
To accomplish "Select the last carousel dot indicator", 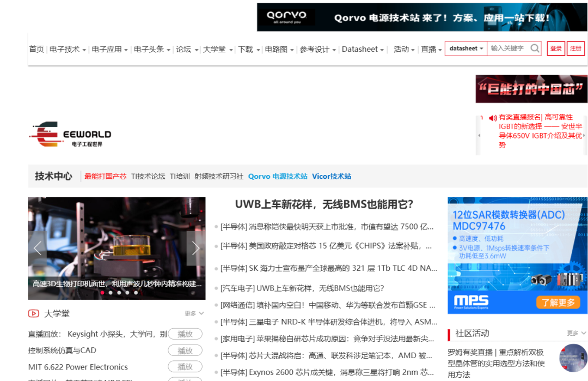I will (x=136, y=293).
